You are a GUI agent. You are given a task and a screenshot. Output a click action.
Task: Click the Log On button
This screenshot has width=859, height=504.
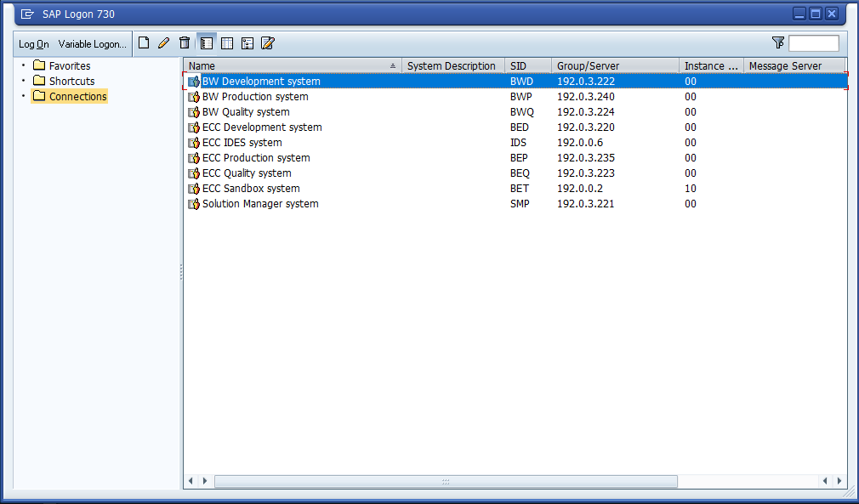click(x=34, y=44)
